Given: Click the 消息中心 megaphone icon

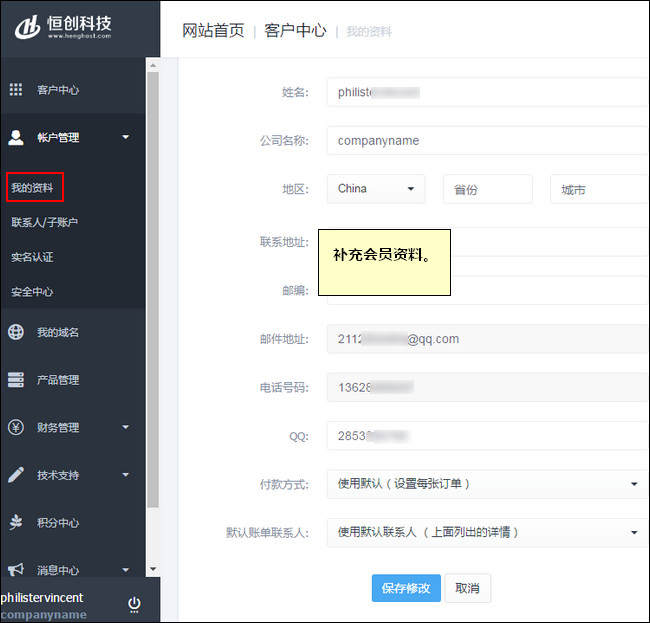Looking at the screenshot, I should tap(16, 570).
